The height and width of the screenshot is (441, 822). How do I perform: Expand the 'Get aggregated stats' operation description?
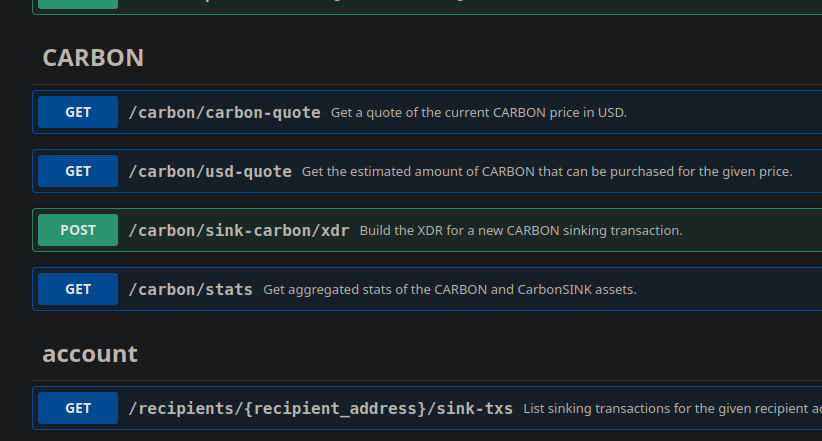(449, 289)
